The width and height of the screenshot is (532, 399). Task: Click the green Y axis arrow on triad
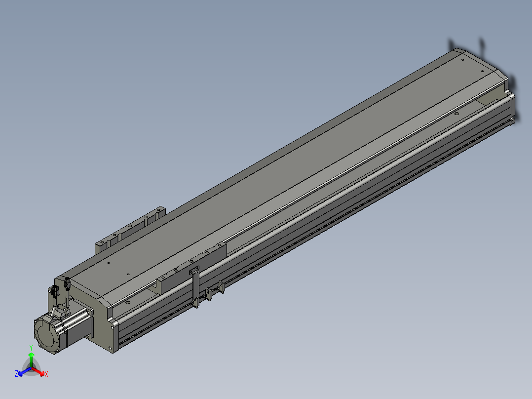click(31, 359)
